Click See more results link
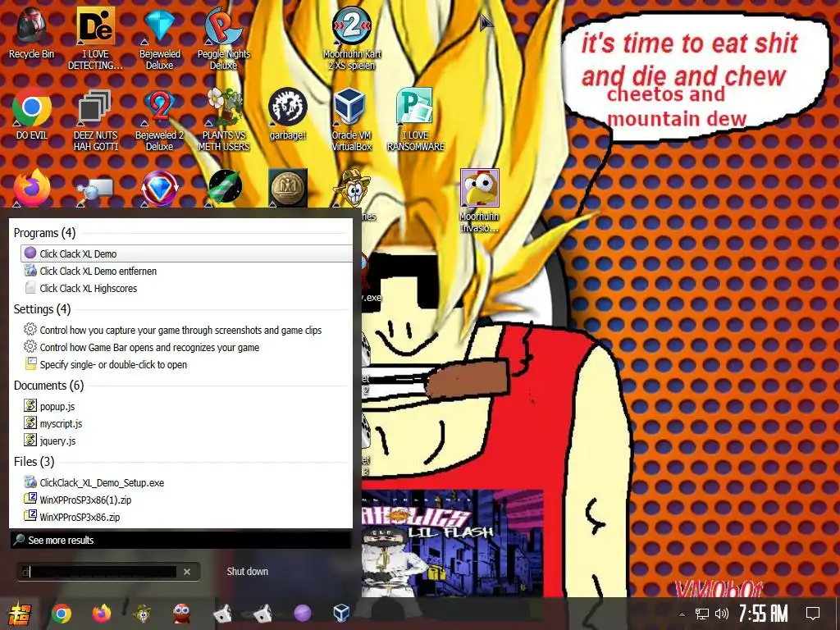The height and width of the screenshot is (630, 840). click(61, 540)
